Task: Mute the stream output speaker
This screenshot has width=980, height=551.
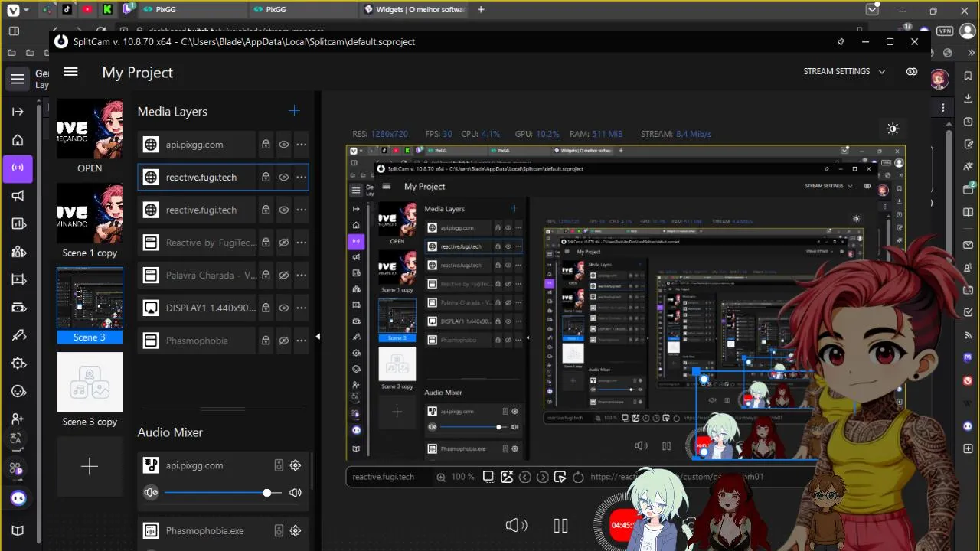Action: click(x=516, y=525)
